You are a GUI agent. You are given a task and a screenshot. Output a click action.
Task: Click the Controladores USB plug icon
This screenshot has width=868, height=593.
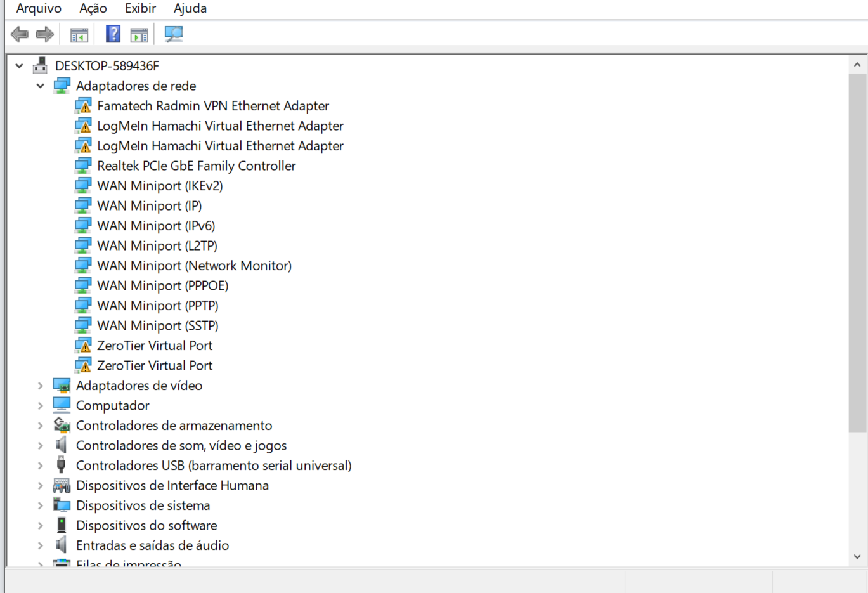tap(62, 465)
